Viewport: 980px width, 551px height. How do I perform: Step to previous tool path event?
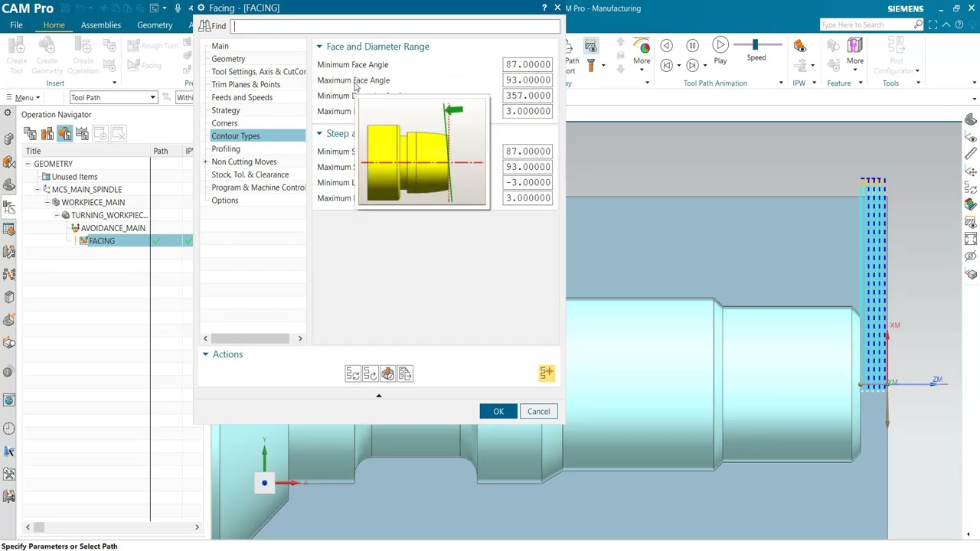667,65
